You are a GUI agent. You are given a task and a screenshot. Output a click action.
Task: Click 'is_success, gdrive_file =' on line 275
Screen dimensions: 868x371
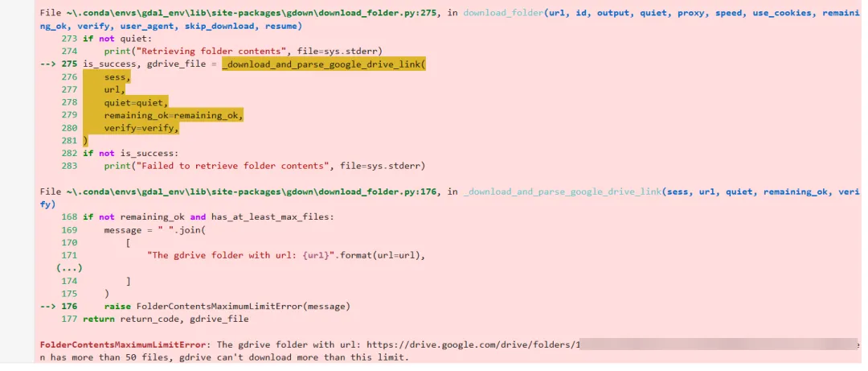(x=150, y=64)
